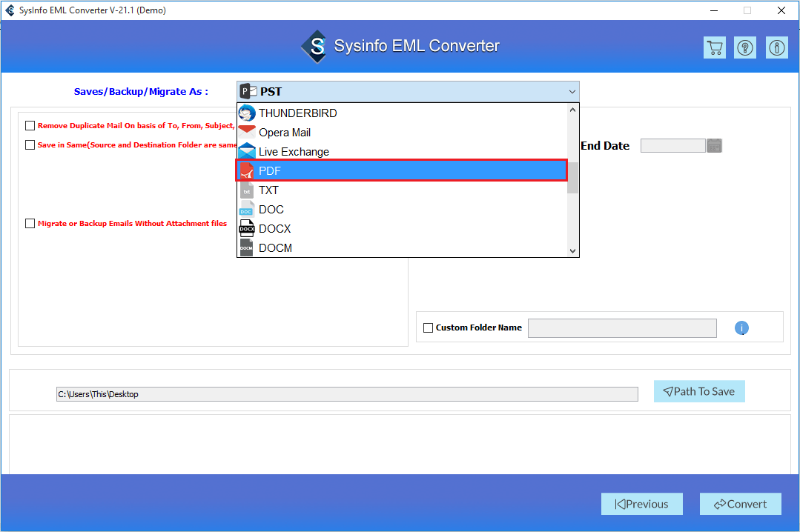Viewport: 800px width, 532px height.
Task: Close the SysInfo EML Converter window
Action: pyautogui.click(x=781, y=10)
